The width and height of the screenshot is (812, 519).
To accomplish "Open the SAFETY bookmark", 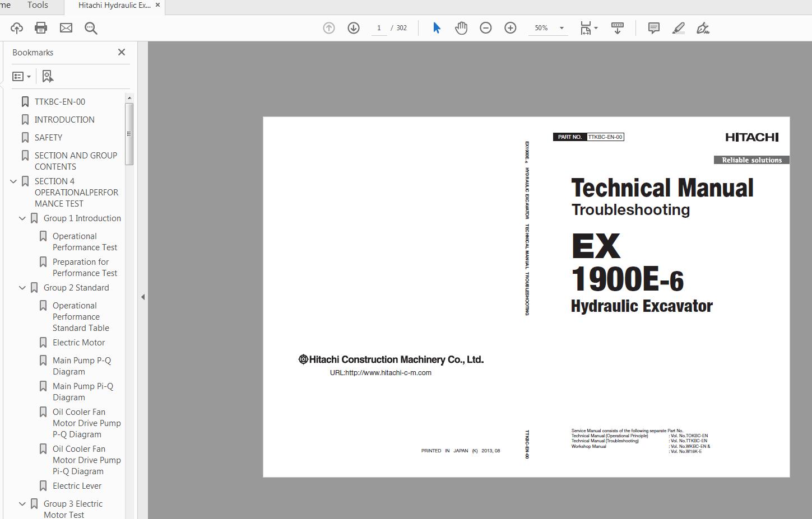I will [x=48, y=138].
